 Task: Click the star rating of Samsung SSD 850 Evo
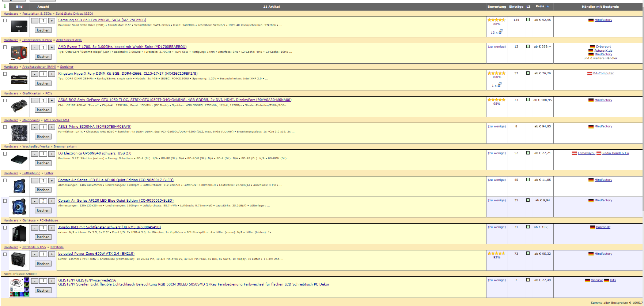click(496, 20)
